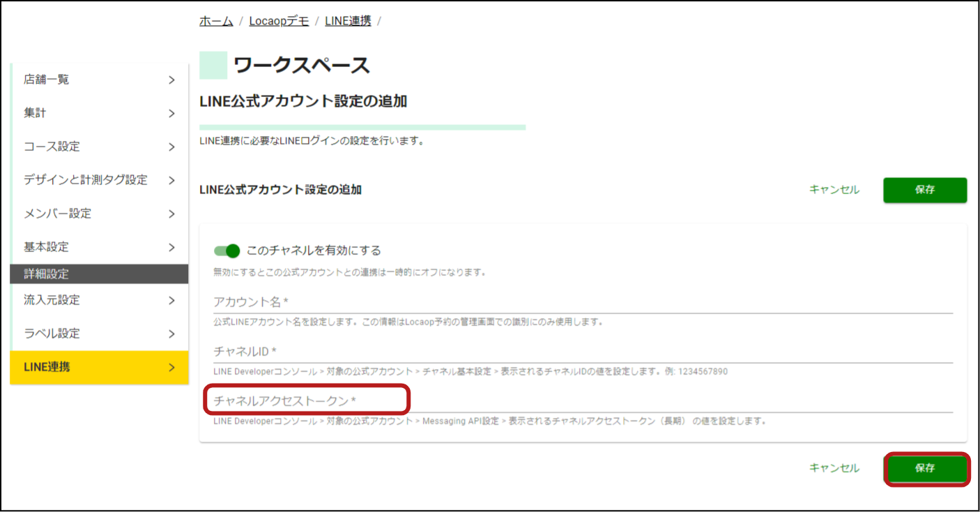
Task: Focus the チャネルアクセストークン input field
Action: coord(583,400)
